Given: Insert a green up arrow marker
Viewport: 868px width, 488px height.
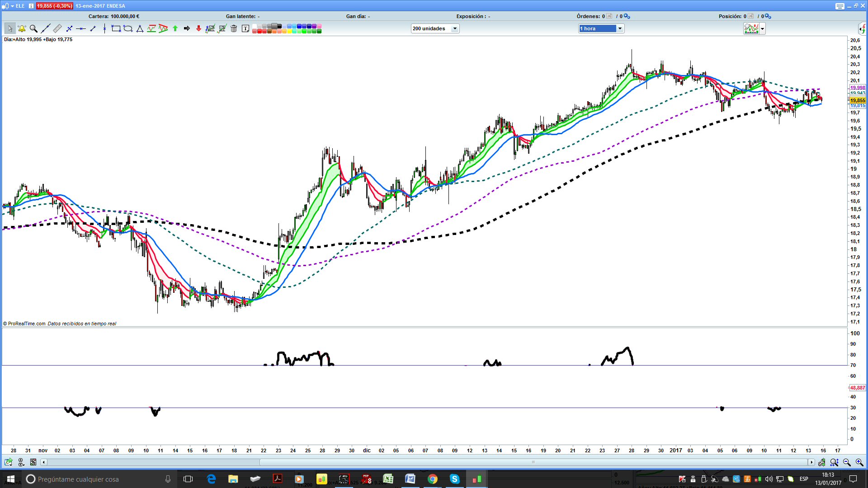Looking at the screenshot, I should pyautogui.click(x=175, y=28).
